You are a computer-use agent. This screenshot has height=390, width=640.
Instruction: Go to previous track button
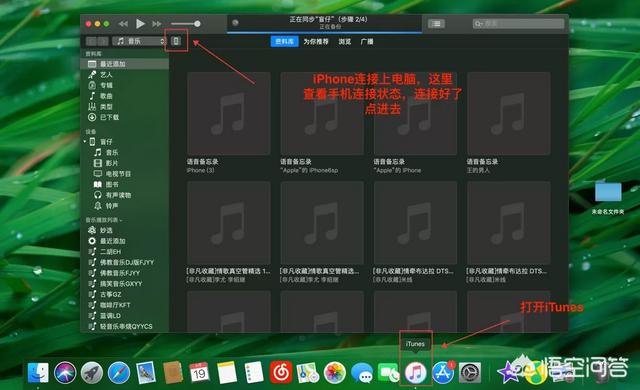click(x=123, y=24)
